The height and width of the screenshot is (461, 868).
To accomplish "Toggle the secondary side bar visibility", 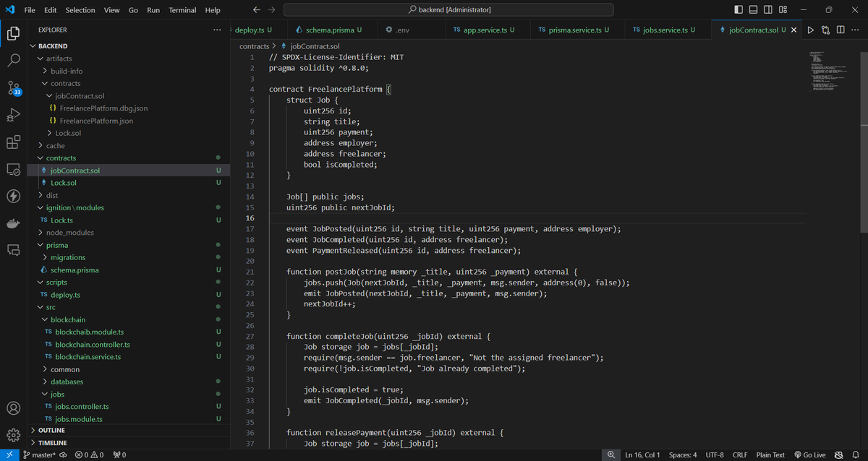I will pos(768,9).
